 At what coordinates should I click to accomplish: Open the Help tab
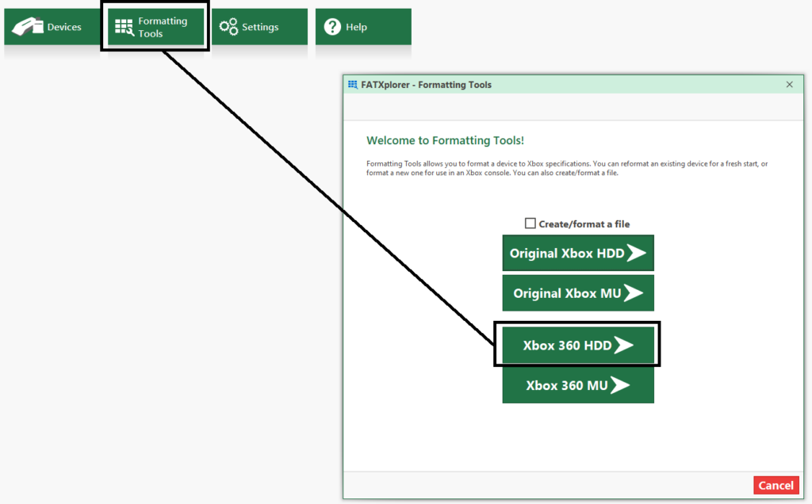point(363,26)
